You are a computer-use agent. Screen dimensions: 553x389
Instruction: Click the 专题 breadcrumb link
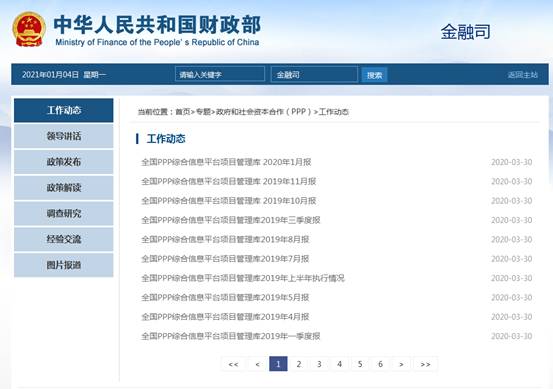(203, 112)
